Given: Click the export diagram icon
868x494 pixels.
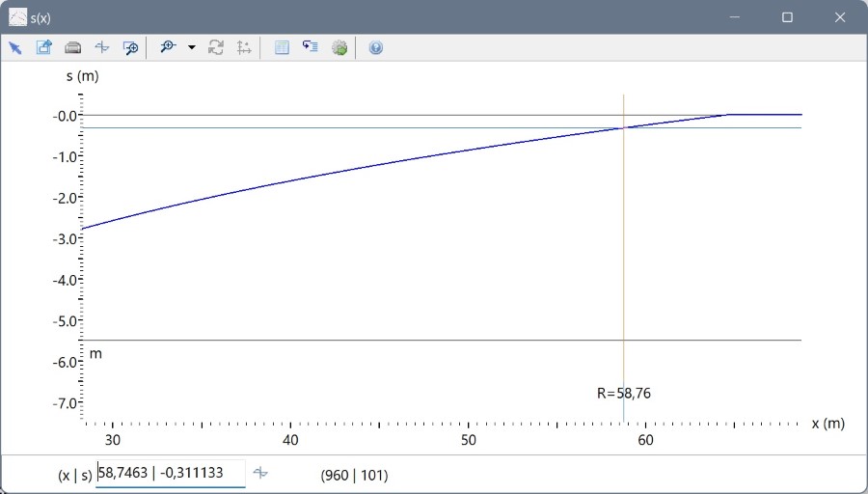Looking at the screenshot, I should (43, 47).
